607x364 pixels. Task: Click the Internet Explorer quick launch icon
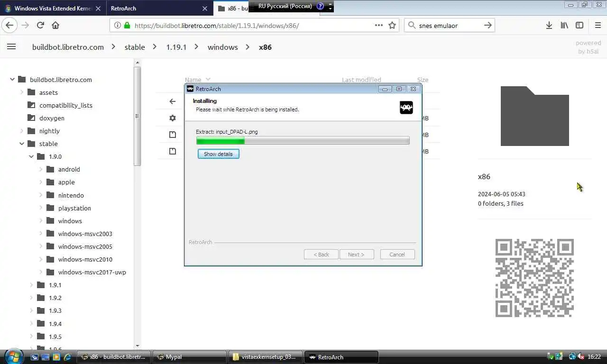[67, 357]
